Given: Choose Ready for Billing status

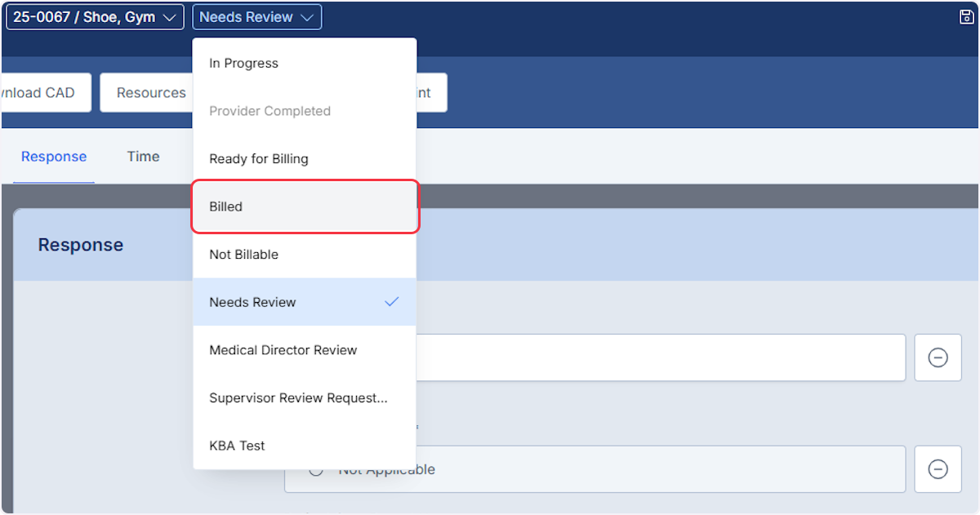Looking at the screenshot, I should 305,159.
